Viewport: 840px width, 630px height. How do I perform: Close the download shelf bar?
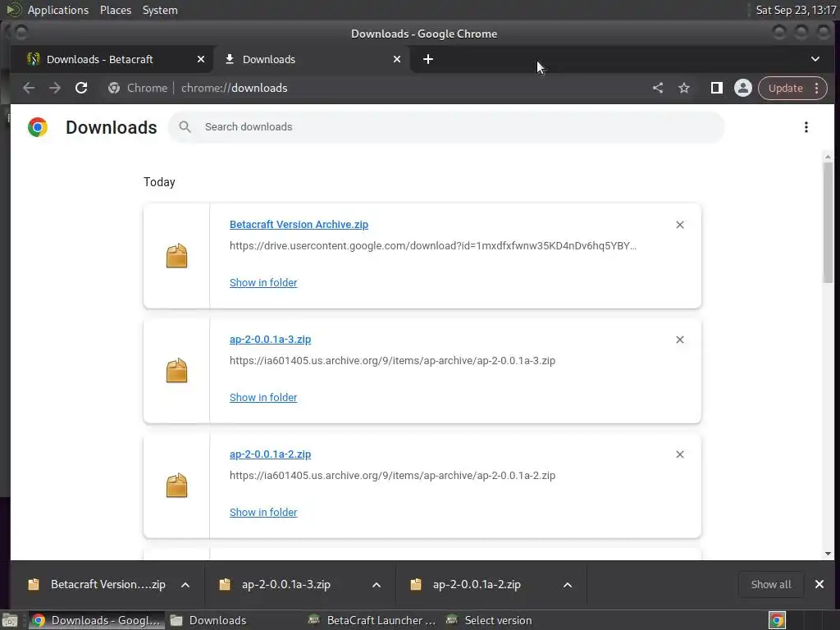pyautogui.click(x=819, y=584)
